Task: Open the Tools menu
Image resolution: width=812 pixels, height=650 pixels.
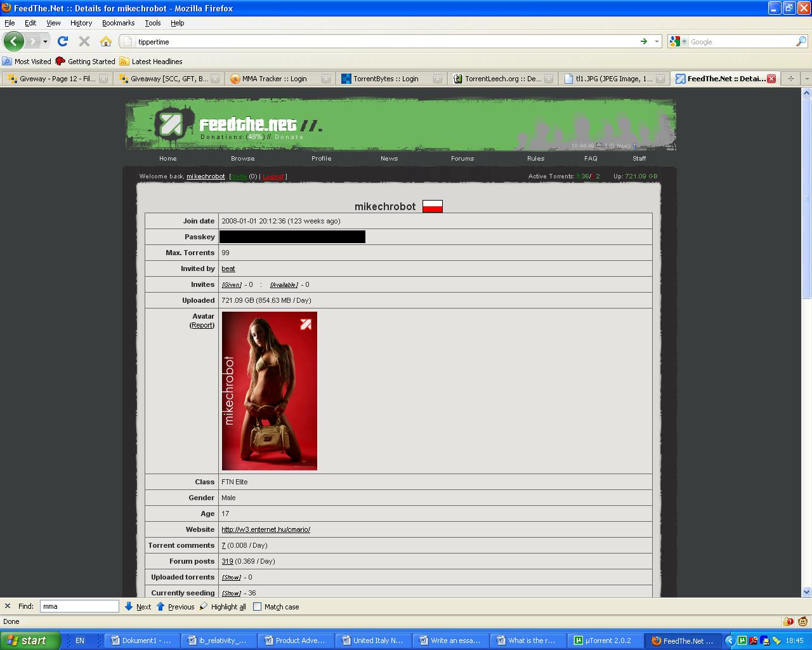Action: pos(152,22)
